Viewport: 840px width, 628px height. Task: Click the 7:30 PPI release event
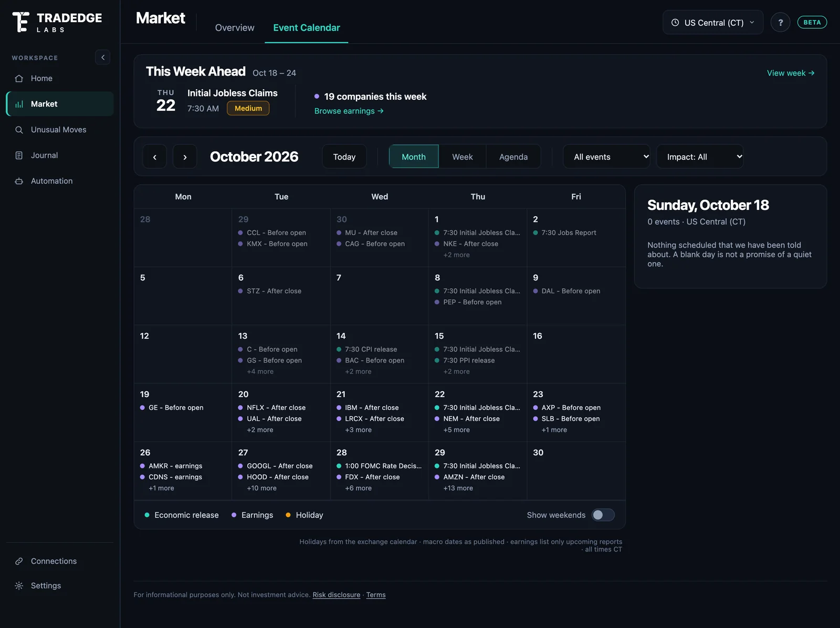[x=465, y=360]
